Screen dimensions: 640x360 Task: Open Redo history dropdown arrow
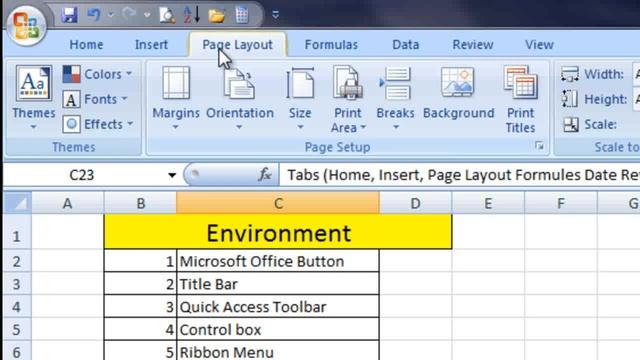tap(147, 15)
